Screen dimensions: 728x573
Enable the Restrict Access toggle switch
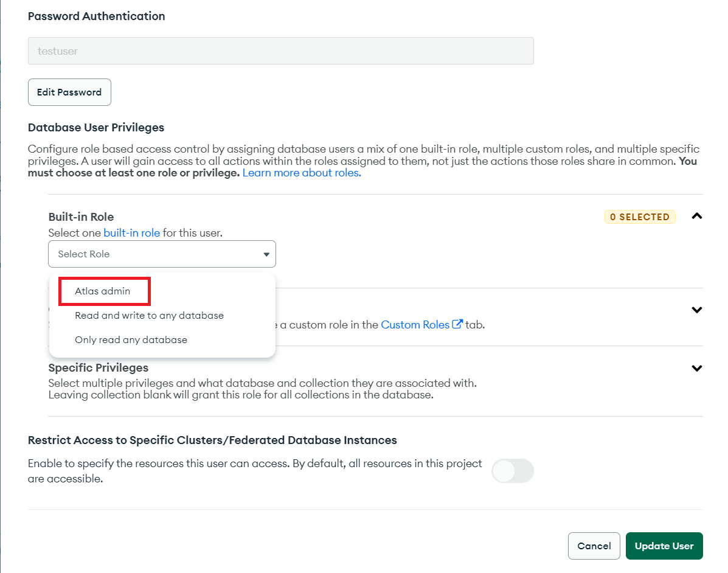click(x=512, y=471)
